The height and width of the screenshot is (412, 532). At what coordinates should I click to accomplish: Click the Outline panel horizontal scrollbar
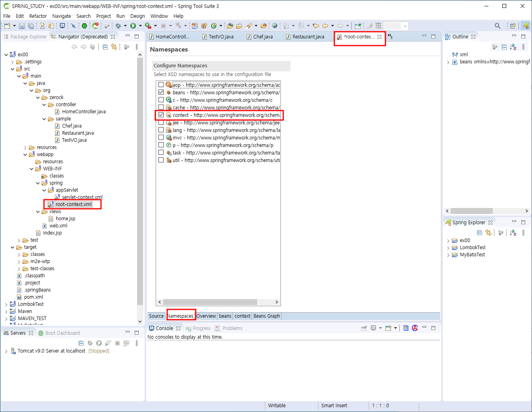click(471, 211)
